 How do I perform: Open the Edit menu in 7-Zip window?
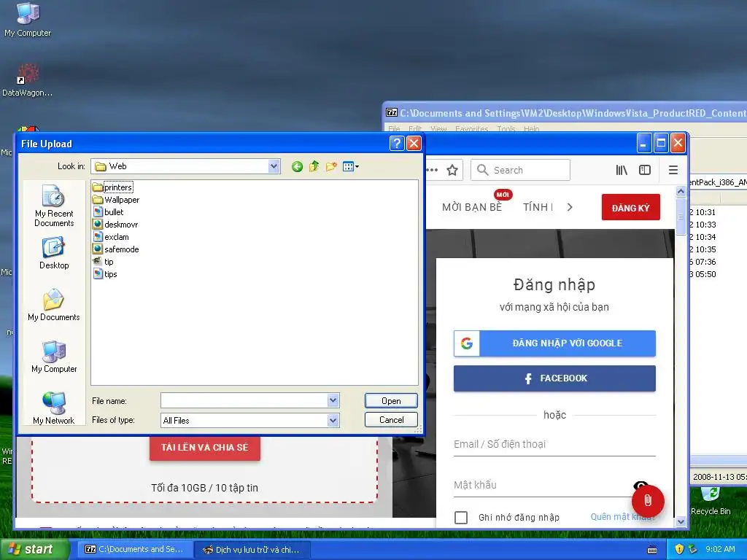(415, 129)
